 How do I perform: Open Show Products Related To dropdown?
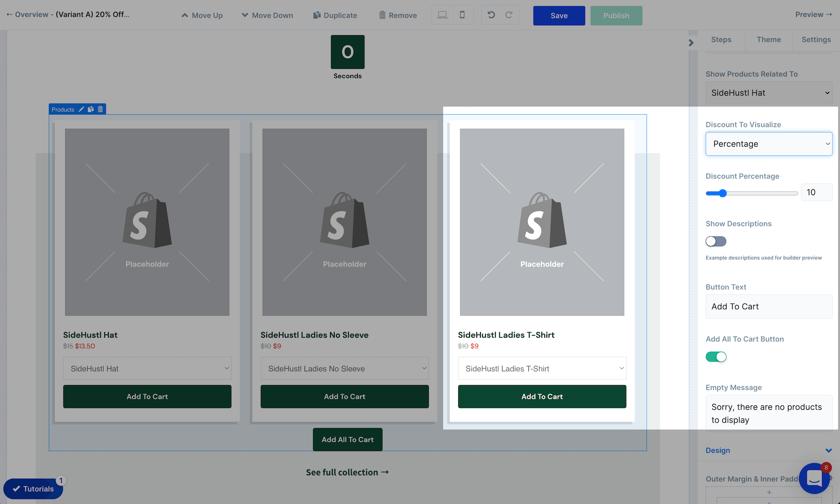click(x=769, y=93)
